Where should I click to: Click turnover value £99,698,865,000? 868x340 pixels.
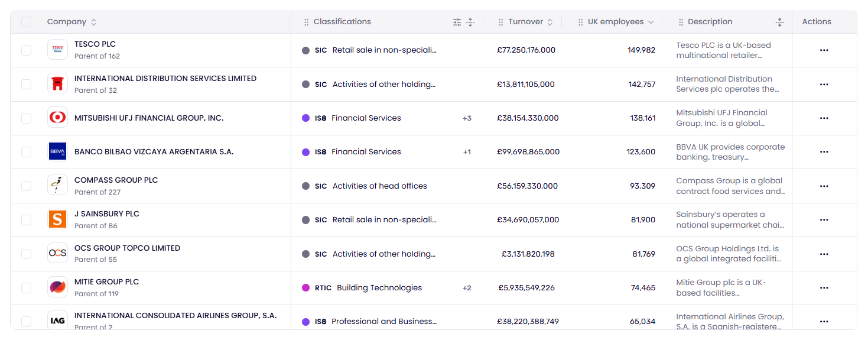[528, 152]
